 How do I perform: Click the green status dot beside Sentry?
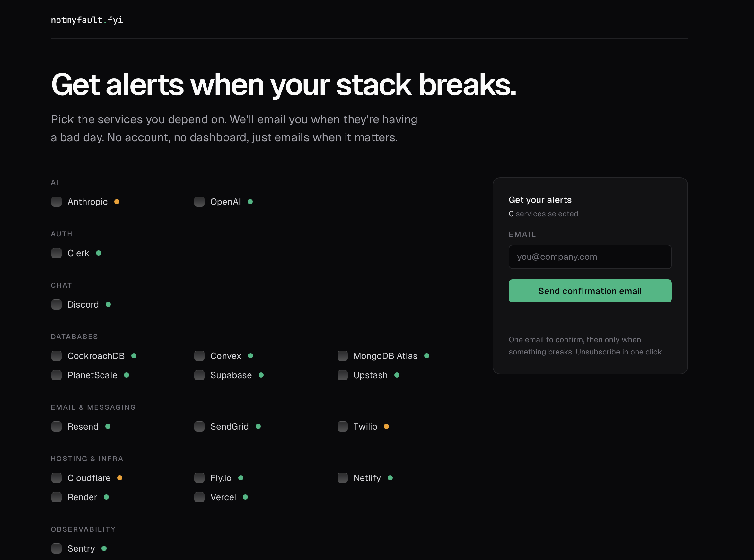pyautogui.click(x=104, y=548)
